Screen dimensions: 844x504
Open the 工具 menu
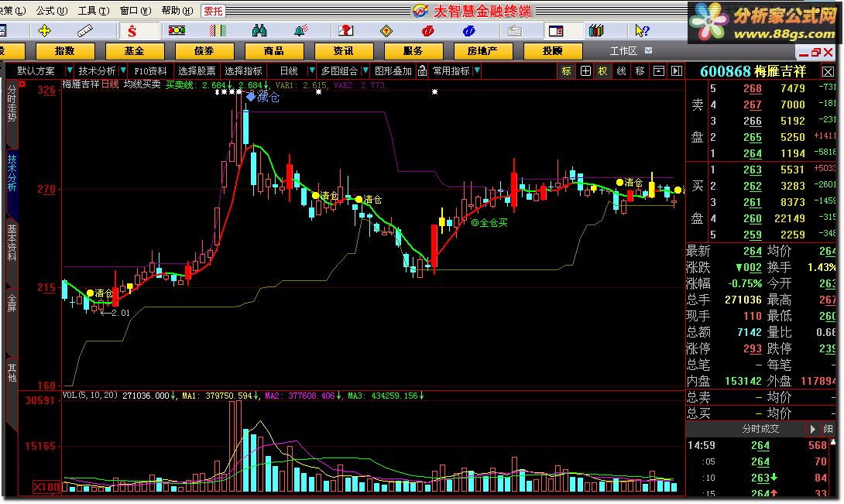[94, 10]
